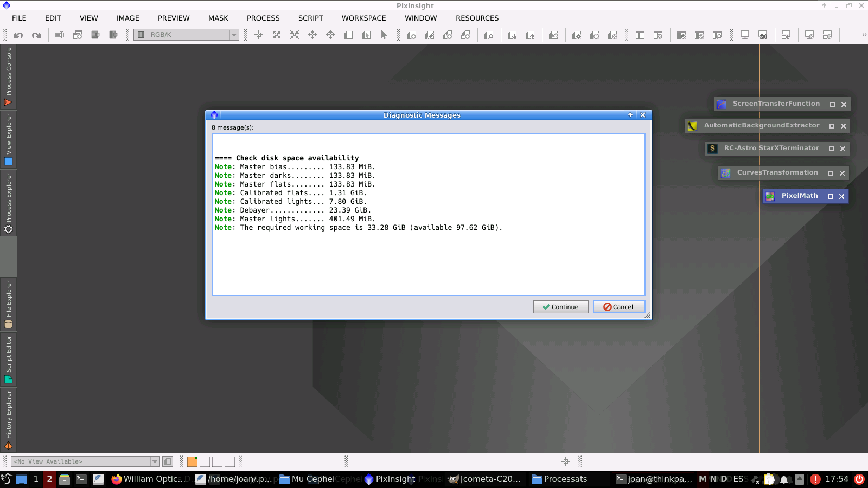Click the Undo arrow in the toolbar
Image resolution: width=868 pixels, height=488 pixels.
pyautogui.click(x=18, y=35)
